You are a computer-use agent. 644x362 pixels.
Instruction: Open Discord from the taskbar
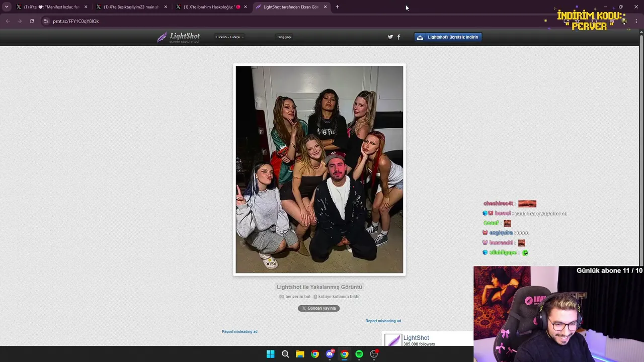pos(330,354)
